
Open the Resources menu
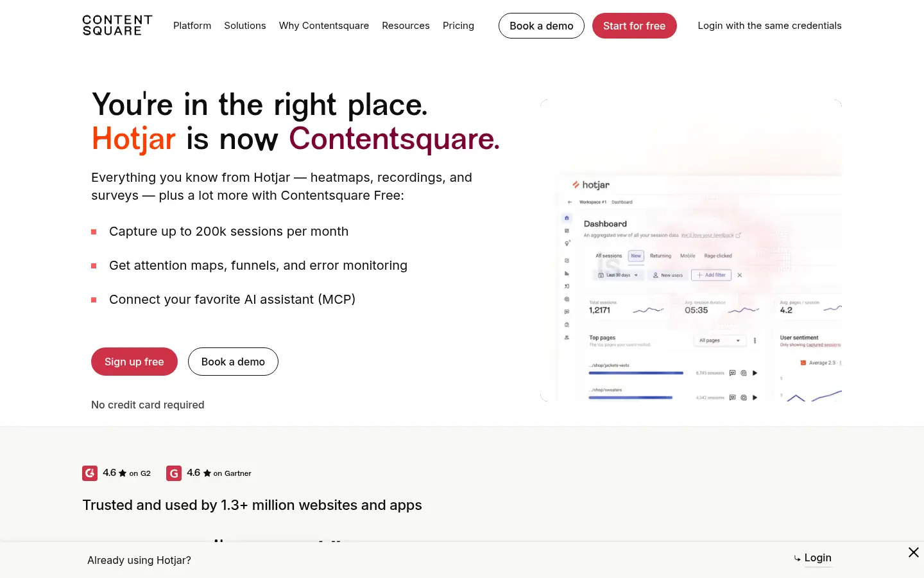406,26
